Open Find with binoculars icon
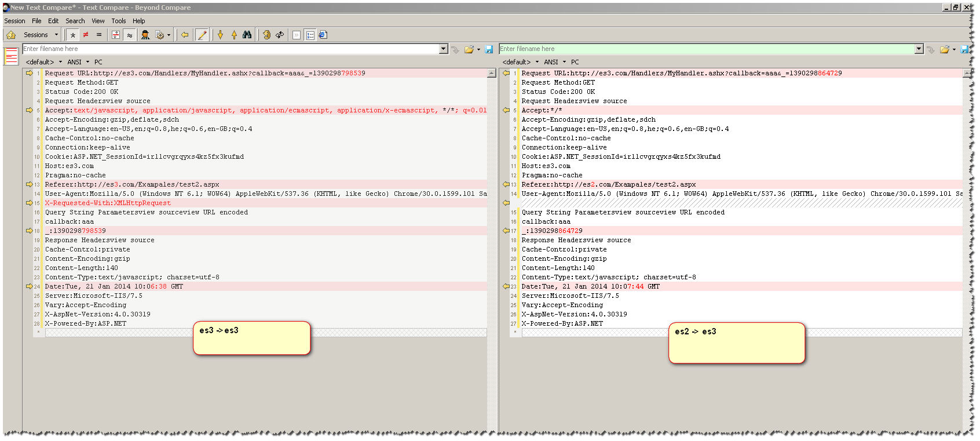The width and height of the screenshot is (980, 441). click(247, 35)
